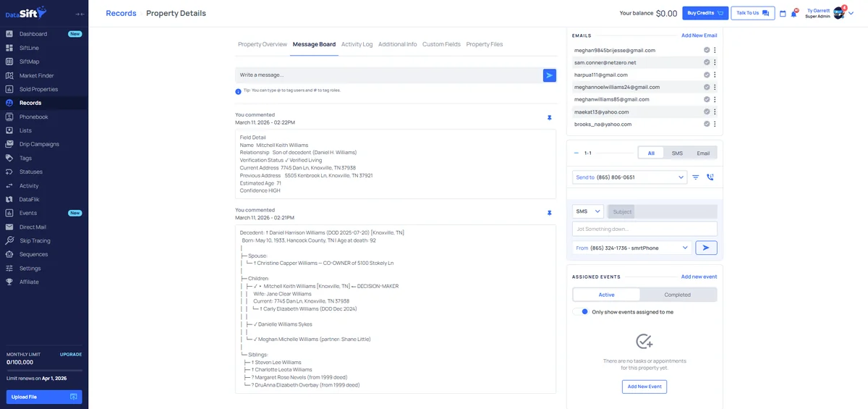
Task: Open the notifications bell
Action: click(x=794, y=13)
